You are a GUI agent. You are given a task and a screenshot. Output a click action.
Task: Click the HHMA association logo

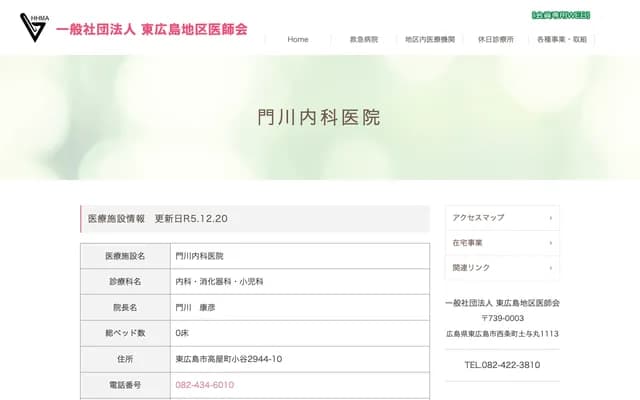click(x=34, y=27)
